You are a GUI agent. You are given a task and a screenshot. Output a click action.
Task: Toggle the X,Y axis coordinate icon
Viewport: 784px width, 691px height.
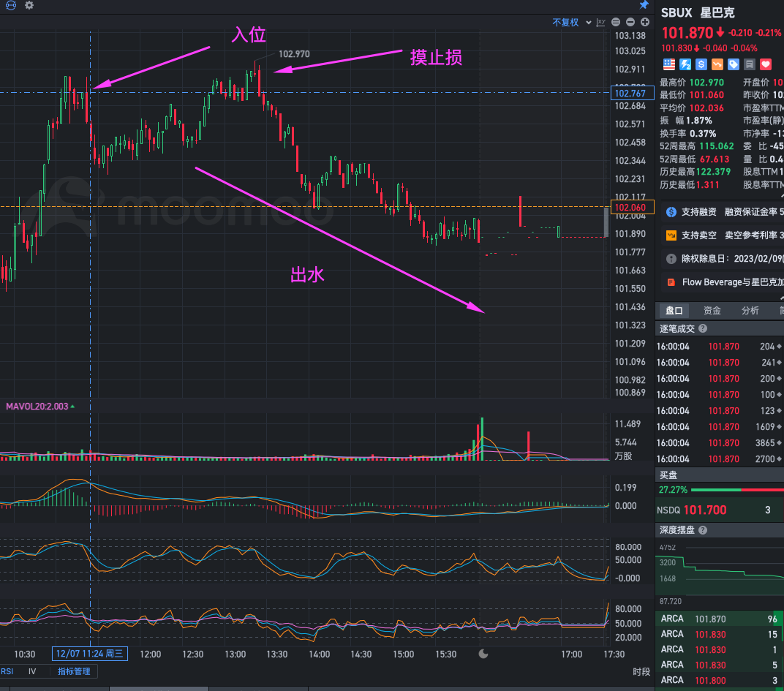pos(601,23)
